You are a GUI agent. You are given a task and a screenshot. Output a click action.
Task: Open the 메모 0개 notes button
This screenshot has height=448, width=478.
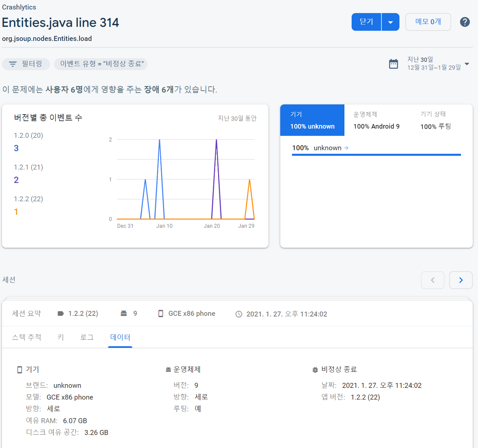click(x=428, y=22)
